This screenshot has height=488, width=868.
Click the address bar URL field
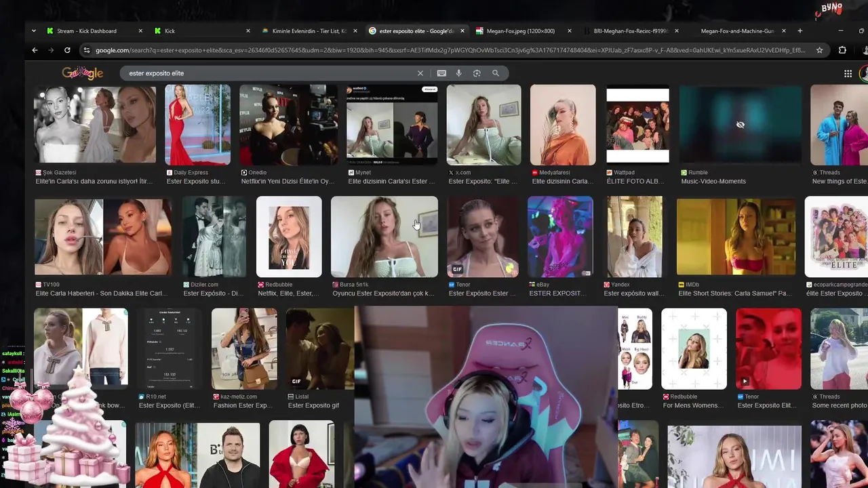coord(450,50)
